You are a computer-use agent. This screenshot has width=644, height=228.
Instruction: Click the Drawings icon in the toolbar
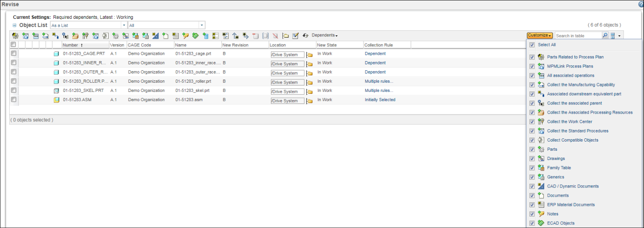[x=125, y=35]
